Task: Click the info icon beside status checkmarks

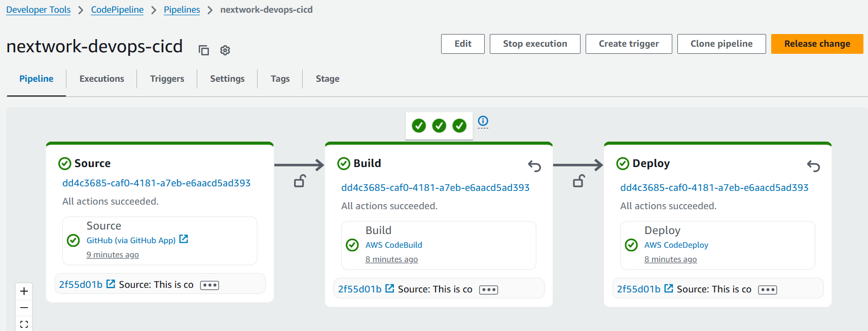Action: 483,121
